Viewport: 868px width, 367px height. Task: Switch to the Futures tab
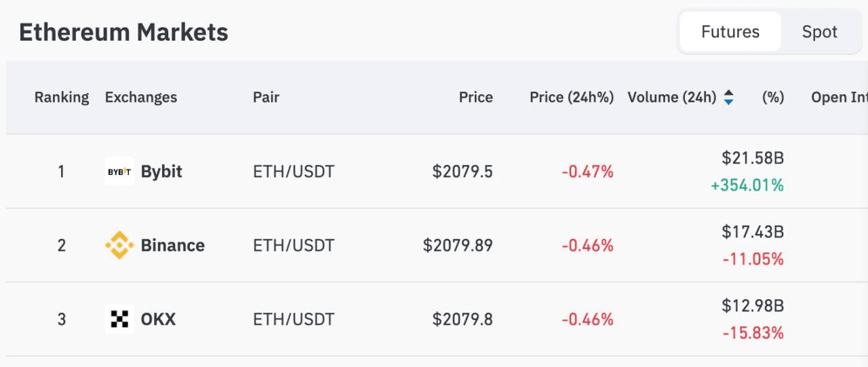point(730,32)
